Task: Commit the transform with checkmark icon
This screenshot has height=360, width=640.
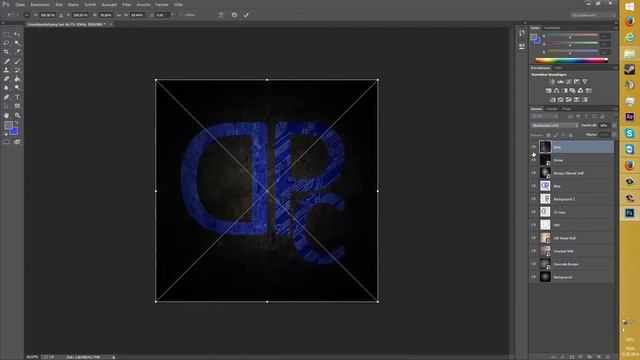Action: pos(246,15)
